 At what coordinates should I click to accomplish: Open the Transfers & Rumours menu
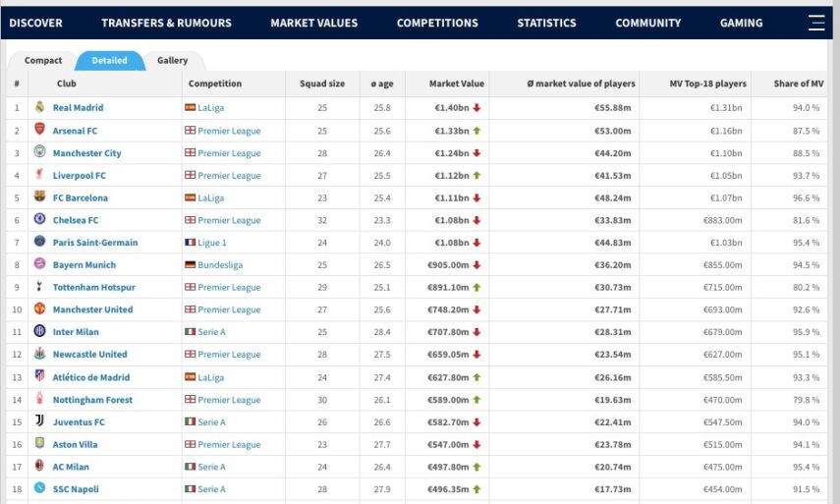(166, 24)
